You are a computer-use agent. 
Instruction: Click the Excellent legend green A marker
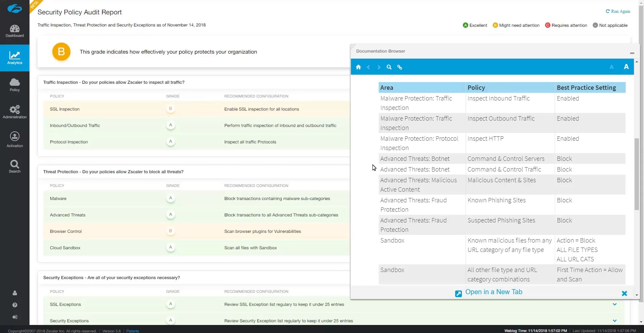point(465,25)
